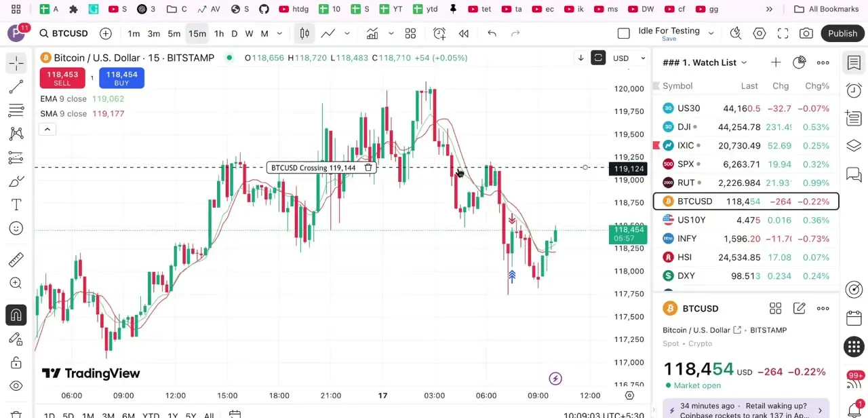Viewport: 868px width, 418px height.
Task: Activate the zoom in tool
Action: [x=16, y=283]
